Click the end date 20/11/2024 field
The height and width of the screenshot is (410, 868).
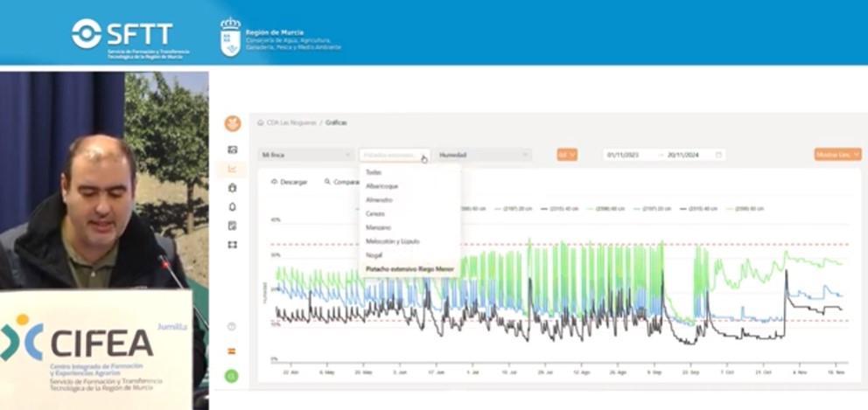tap(684, 155)
